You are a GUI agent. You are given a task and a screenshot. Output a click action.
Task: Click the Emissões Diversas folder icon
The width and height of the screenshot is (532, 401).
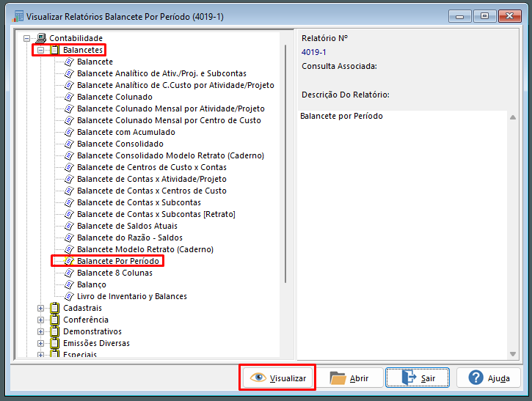(x=54, y=343)
